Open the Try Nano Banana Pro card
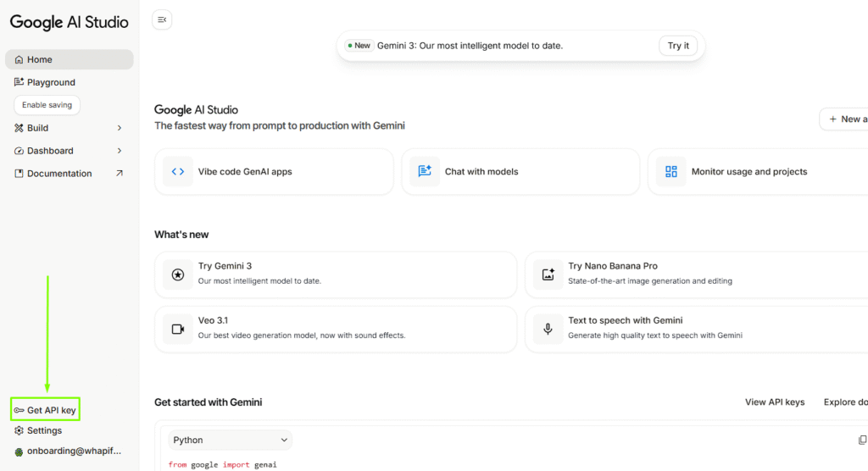The image size is (868, 471). [x=697, y=274]
